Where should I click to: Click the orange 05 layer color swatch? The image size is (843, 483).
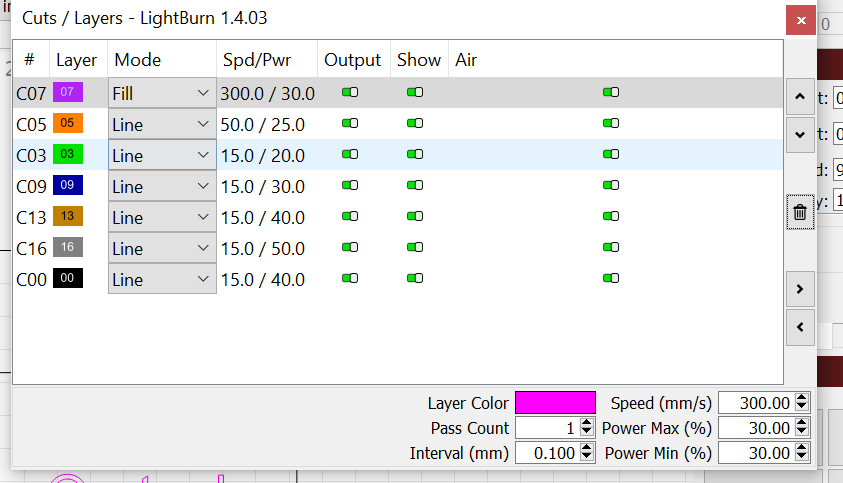point(68,123)
